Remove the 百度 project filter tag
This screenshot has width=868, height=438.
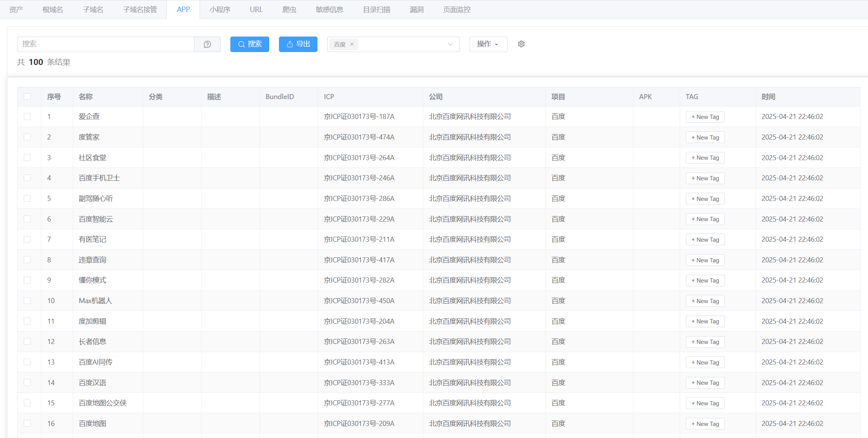pyautogui.click(x=352, y=44)
